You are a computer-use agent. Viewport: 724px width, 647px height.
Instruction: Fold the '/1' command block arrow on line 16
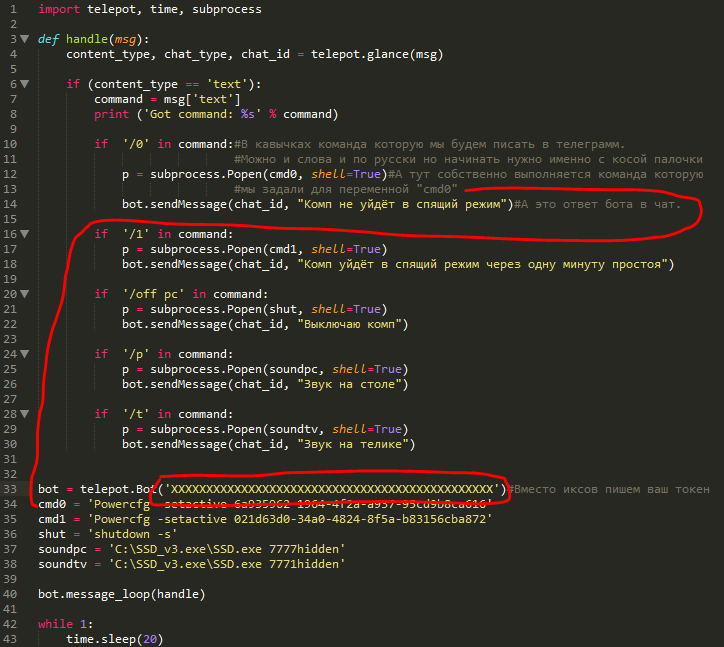tap(24, 234)
